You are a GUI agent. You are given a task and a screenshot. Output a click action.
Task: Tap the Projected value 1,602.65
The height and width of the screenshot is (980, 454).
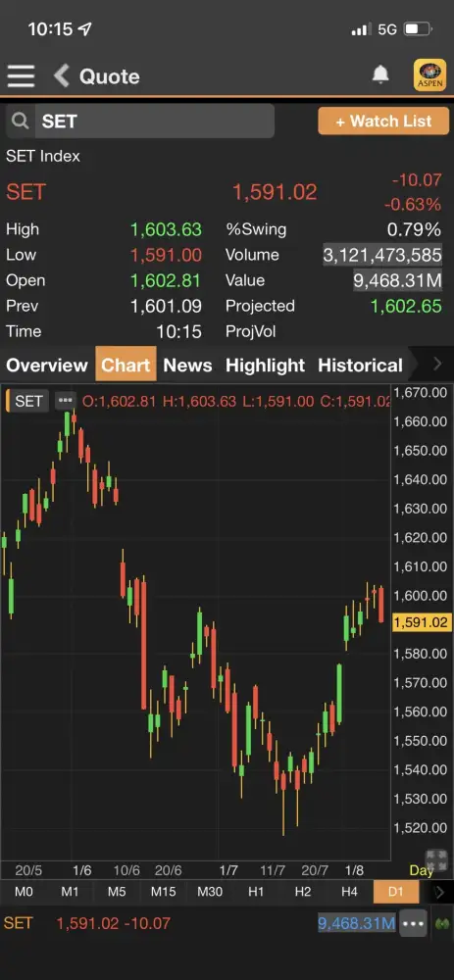(406, 306)
